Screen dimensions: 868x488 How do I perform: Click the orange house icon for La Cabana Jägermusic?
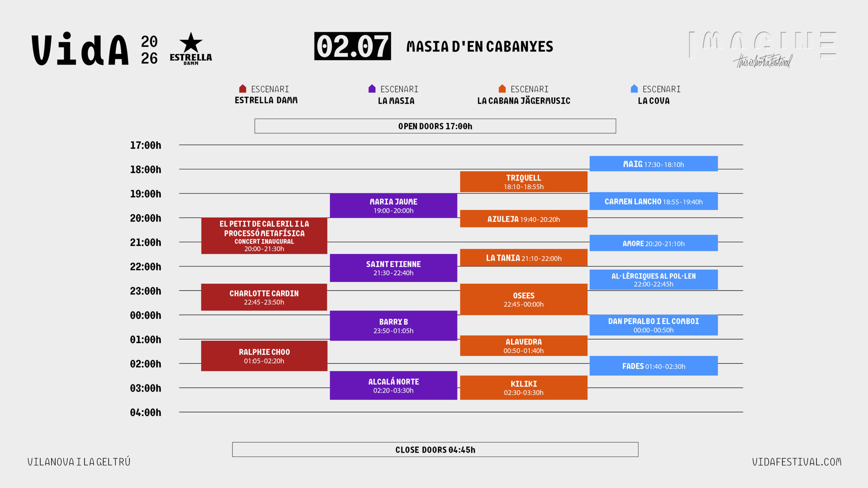502,89
